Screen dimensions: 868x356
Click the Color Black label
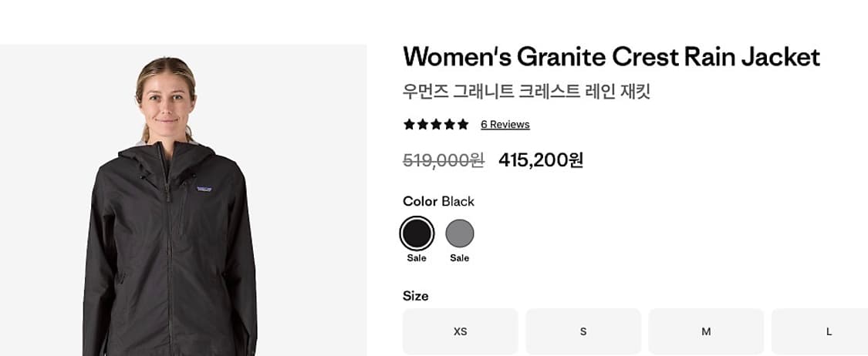[x=438, y=201]
